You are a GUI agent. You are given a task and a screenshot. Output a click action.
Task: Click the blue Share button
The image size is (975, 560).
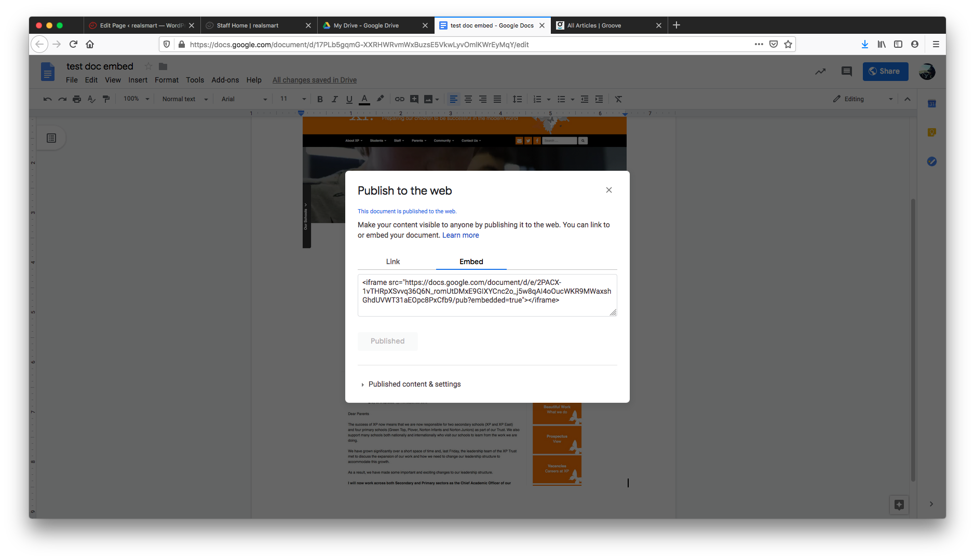click(886, 71)
